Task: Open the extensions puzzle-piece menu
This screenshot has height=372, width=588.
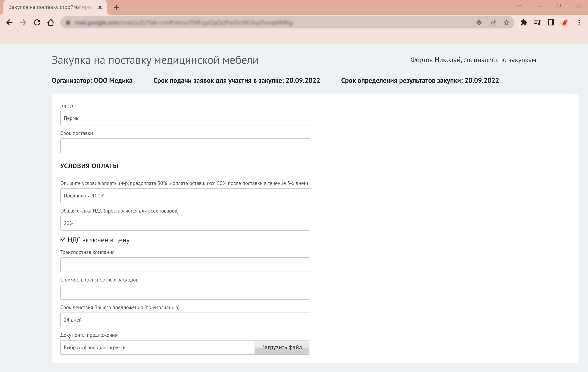Action: (524, 22)
